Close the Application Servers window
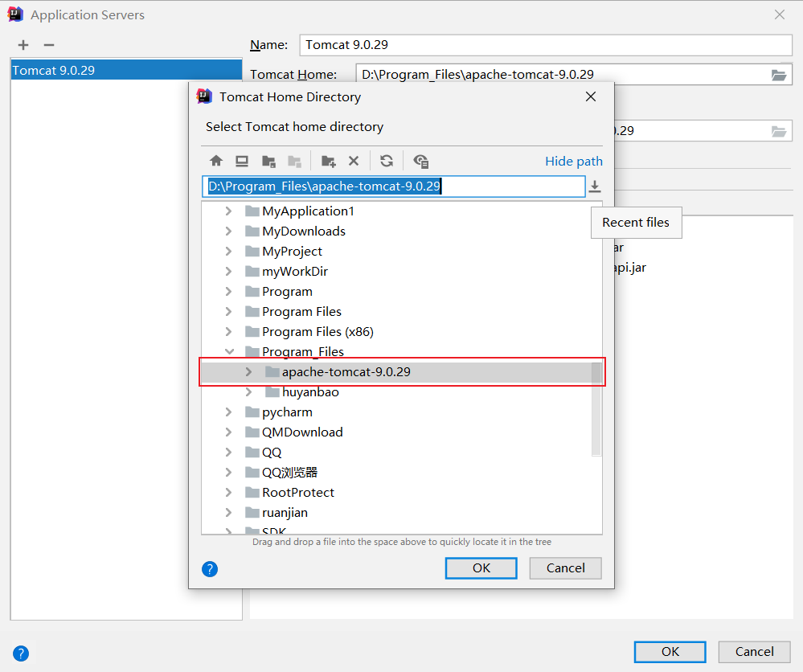Image resolution: width=803 pixels, height=672 pixels. click(x=780, y=14)
